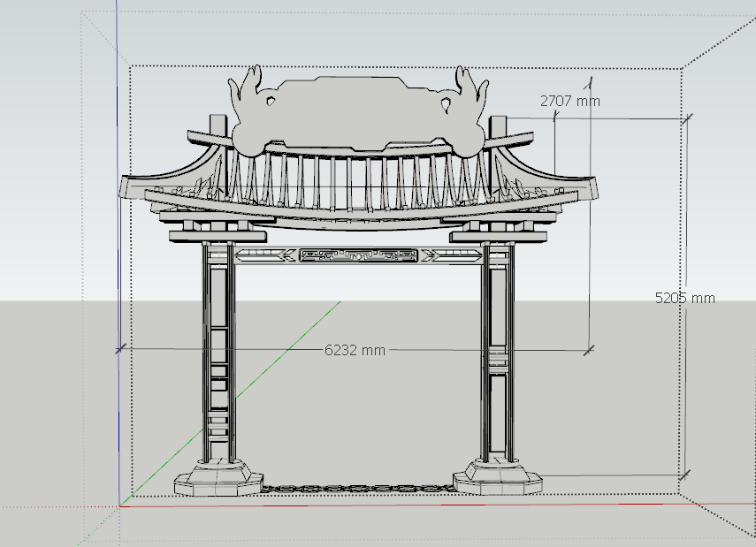
Task: Select the 2707 mm dimension label
Action: [569, 101]
